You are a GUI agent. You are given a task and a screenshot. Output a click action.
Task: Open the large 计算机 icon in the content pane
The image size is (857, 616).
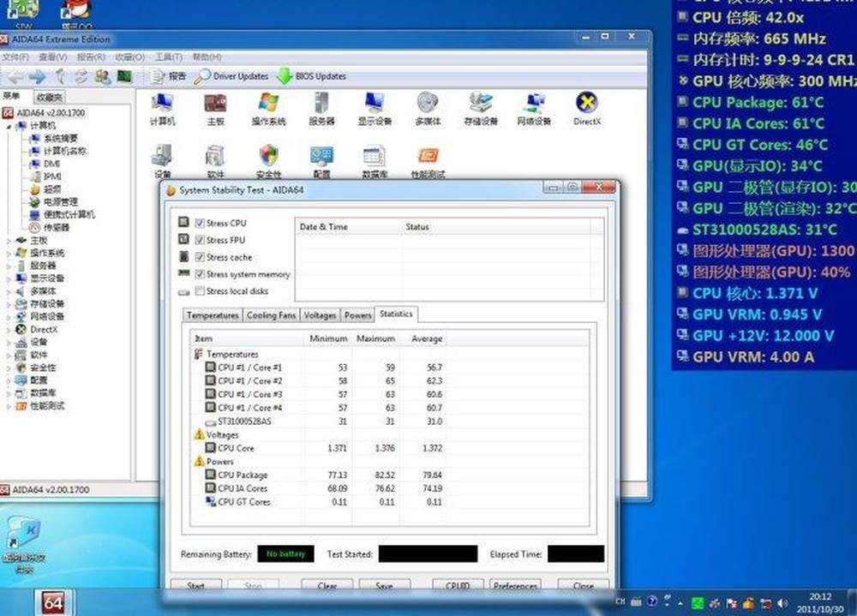coord(162,110)
